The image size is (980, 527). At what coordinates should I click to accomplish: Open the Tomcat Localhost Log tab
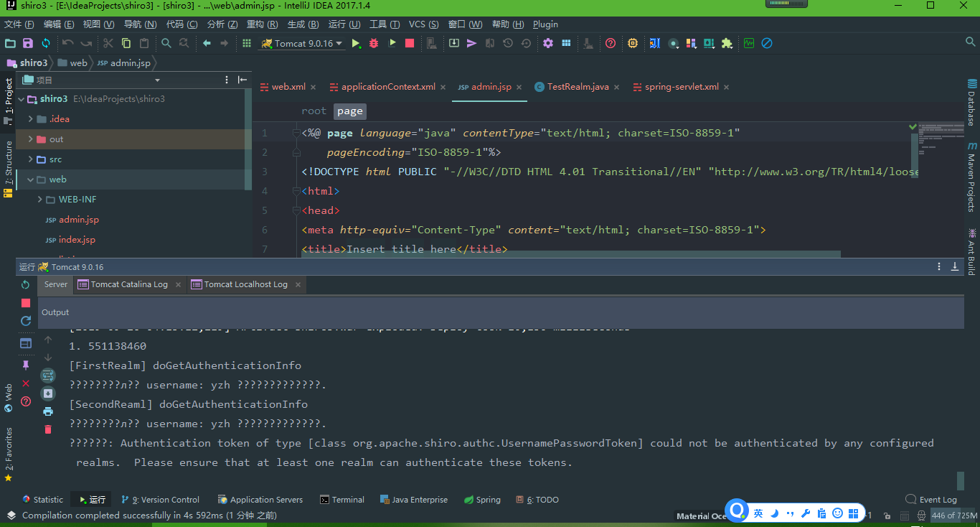(x=245, y=284)
